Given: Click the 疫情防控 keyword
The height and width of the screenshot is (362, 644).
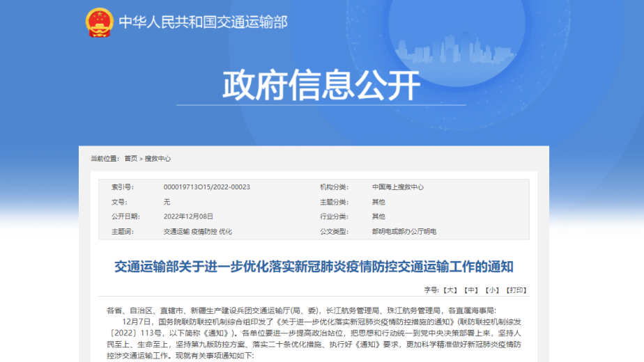Looking at the screenshot, I should coord(204,231).
